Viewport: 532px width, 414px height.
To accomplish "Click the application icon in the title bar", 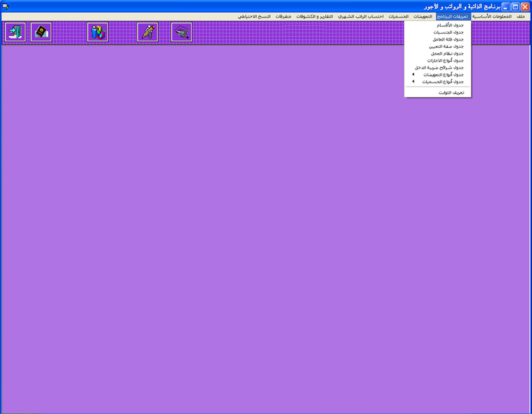I will [x=6, y=6].
